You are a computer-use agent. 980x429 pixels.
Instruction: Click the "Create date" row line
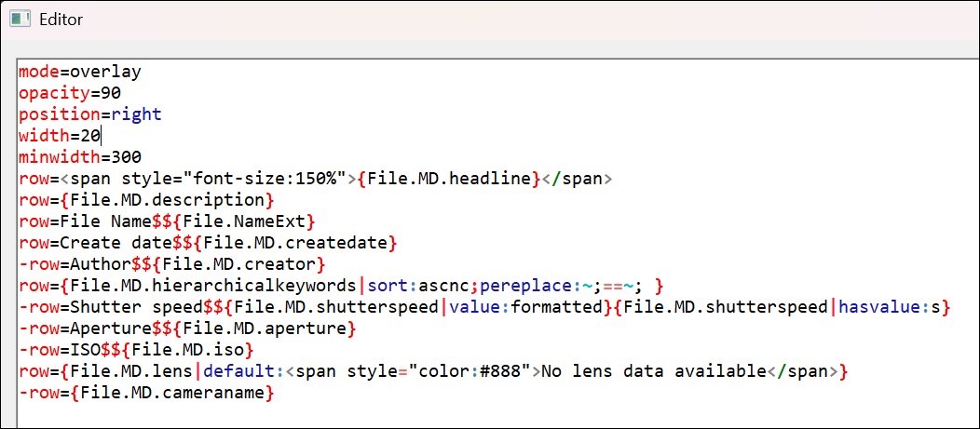pyautogui.click(x=208, y=243)
